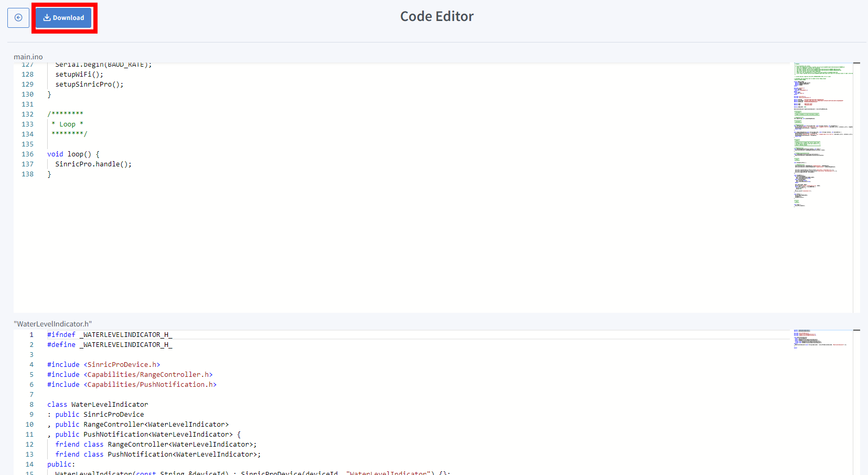The width and height of the screenshot is (868, 475).
Task: Click the RangeController.h include line
Action: [x=130, y=375]
